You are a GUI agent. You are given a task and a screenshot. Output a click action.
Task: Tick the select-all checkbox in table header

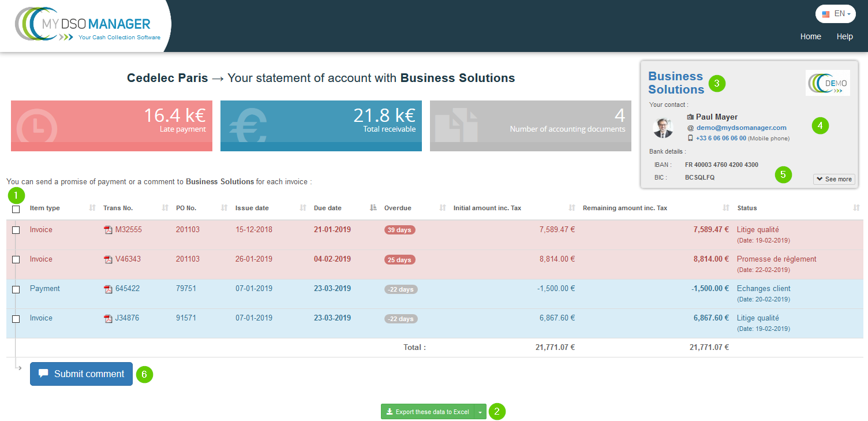tap(16, 210)
